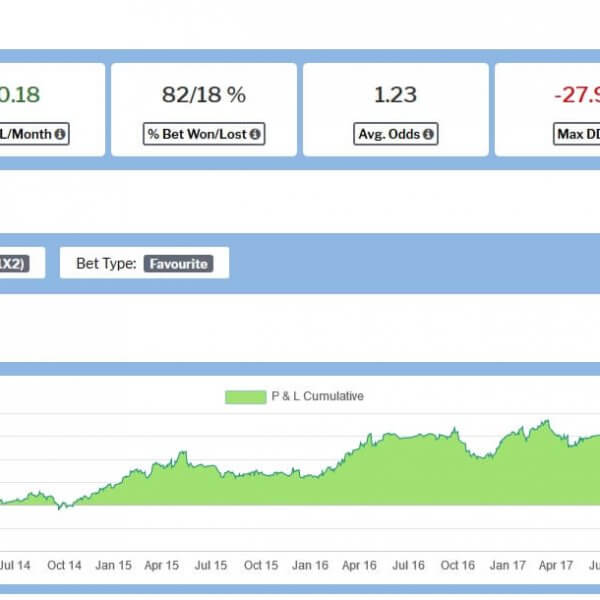This screenshot has width=600, height=600.
Task: Click 'Jul 16' axis label
Action: (408, 565)
